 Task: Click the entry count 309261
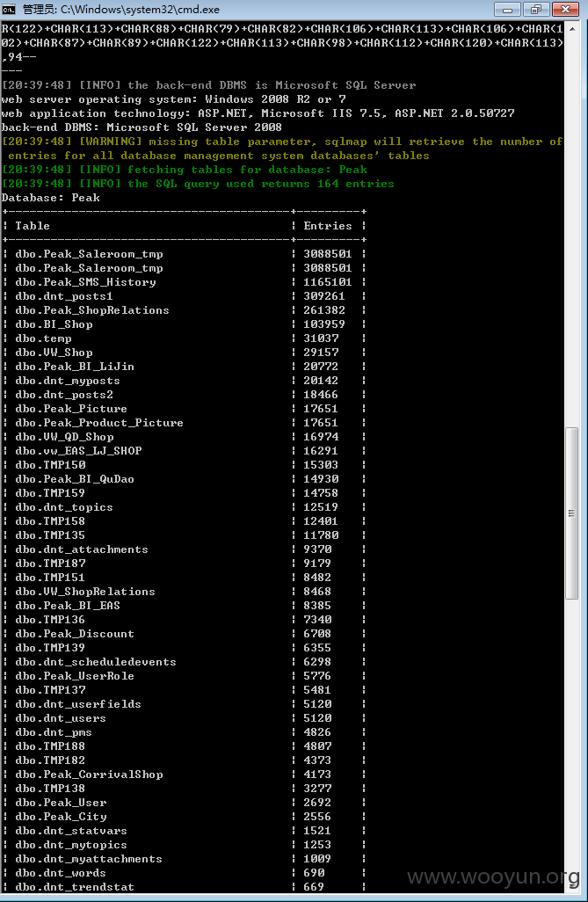pos(324,296)
